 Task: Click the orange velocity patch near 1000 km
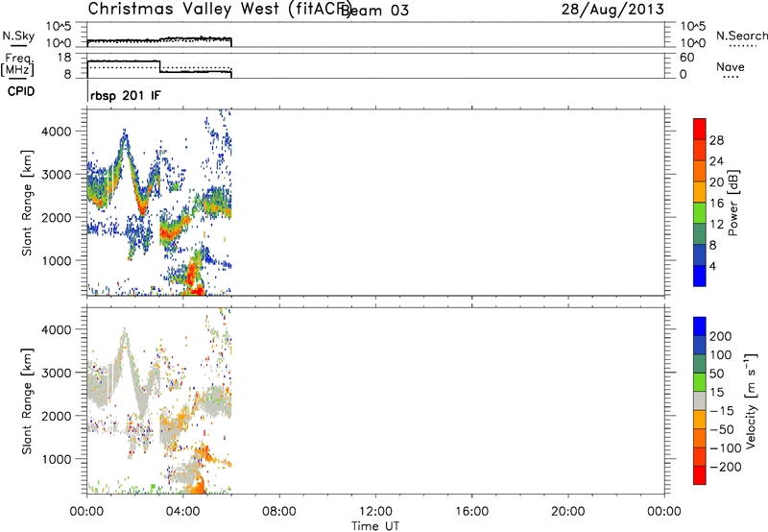[204, 453]
